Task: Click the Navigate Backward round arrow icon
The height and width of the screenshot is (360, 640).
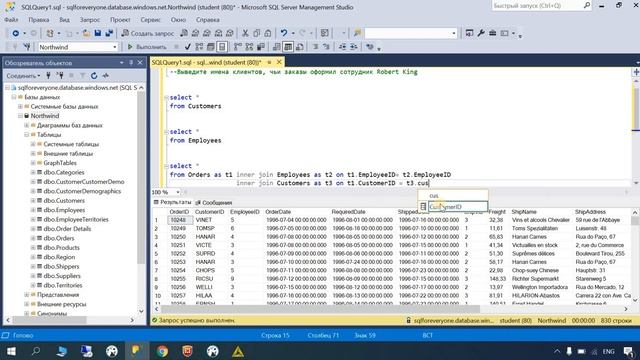Action: pyautogui.click(x=16, y=33)
